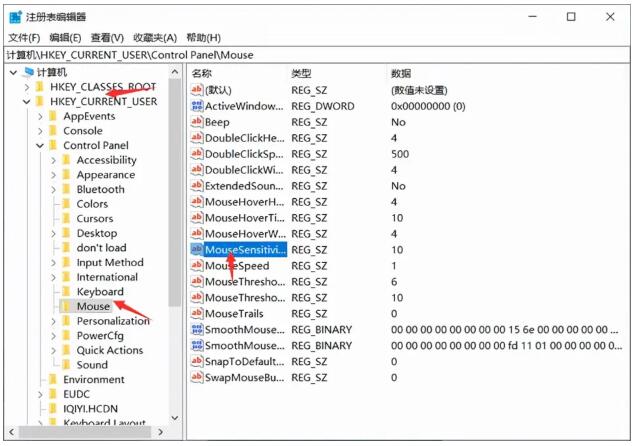
Task: Click the MouseSpeed value icon
Action: point(197,266)
